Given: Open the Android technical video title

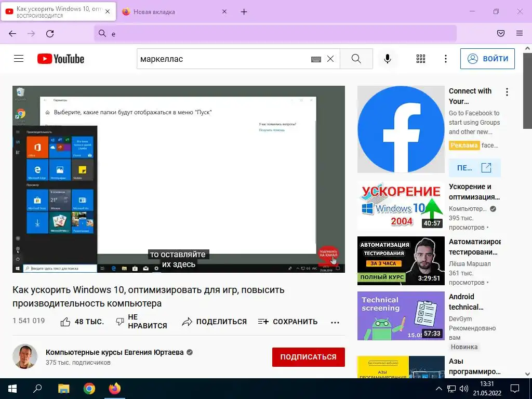Looking at the screenshot, I should tap(466, 302).
